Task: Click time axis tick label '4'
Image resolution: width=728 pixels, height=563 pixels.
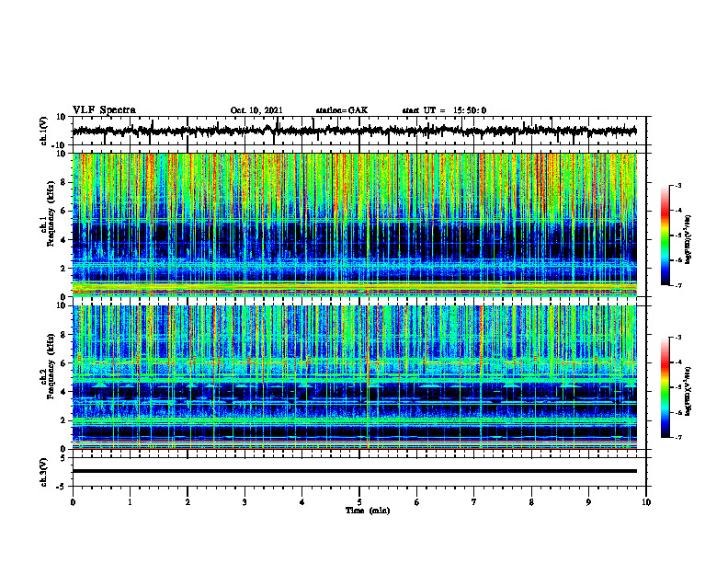Action: 302,502
